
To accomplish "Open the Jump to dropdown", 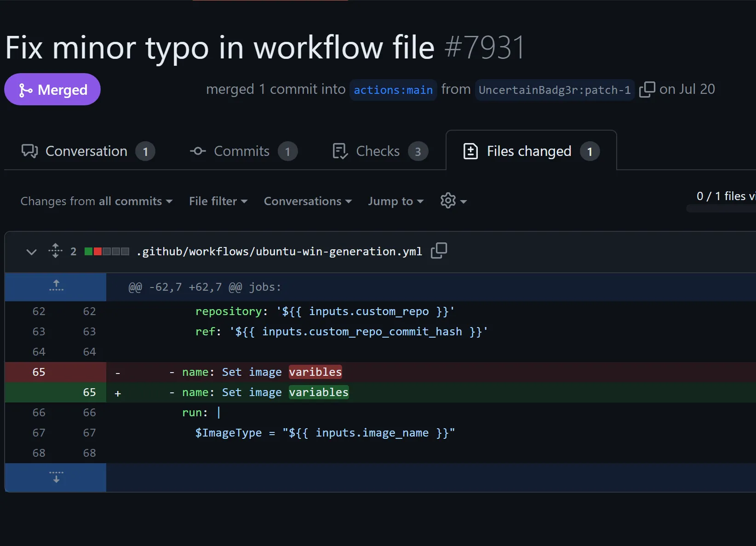I will pos(395,201).
